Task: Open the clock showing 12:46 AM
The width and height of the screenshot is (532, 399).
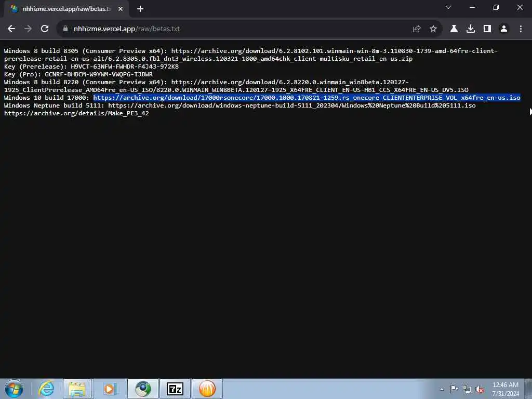Action: pos(505,389)
